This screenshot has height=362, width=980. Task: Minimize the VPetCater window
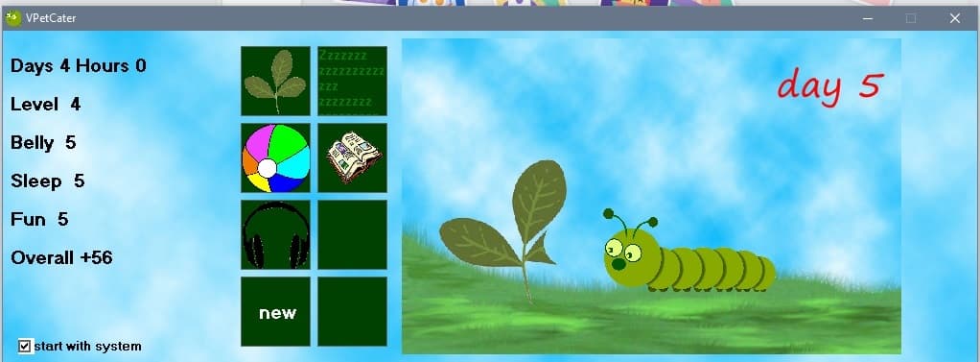point(868,19)
